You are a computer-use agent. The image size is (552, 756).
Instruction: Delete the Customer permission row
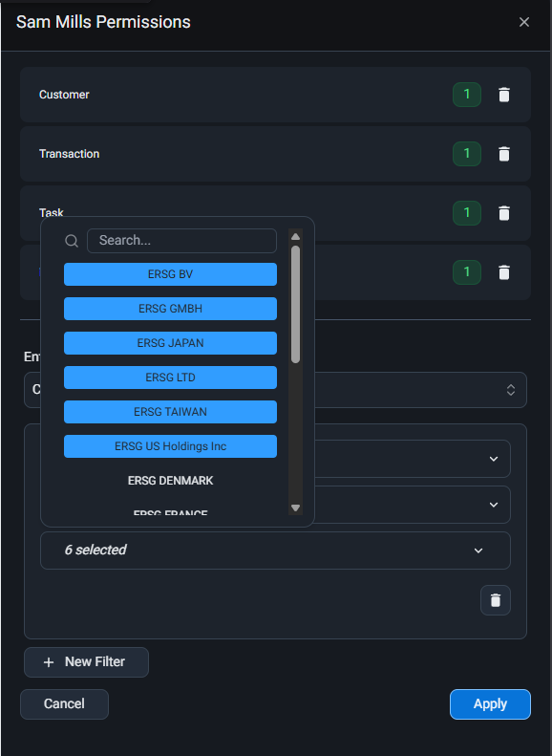504,95
